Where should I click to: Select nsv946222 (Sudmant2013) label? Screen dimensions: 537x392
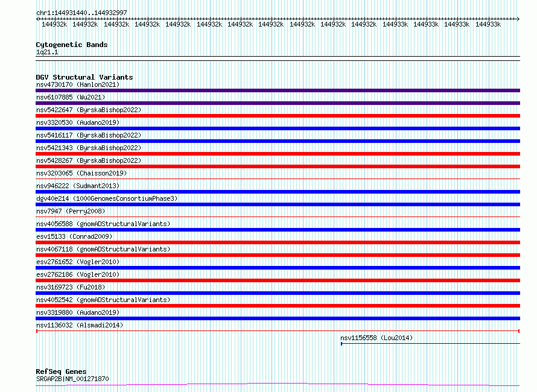coord(78,186)
